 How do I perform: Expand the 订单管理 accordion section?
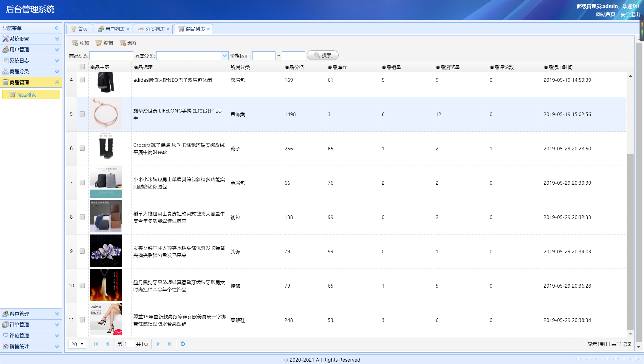(x=57, y=325)
